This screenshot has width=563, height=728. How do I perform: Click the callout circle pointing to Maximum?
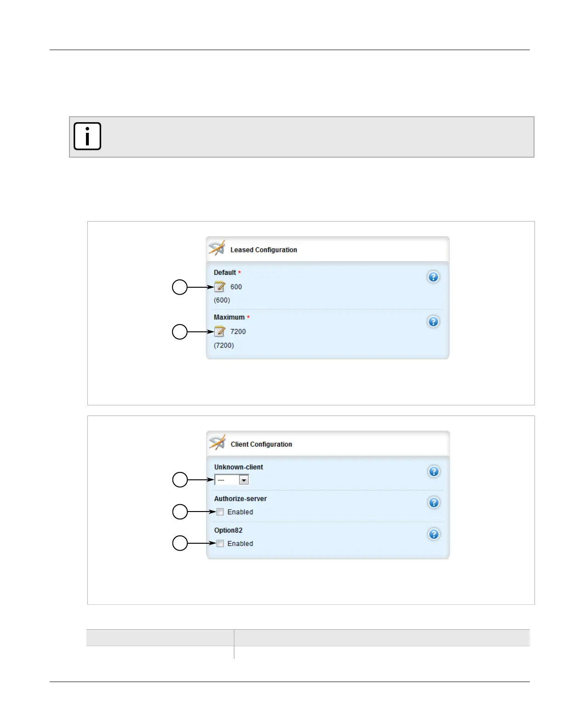180,332
